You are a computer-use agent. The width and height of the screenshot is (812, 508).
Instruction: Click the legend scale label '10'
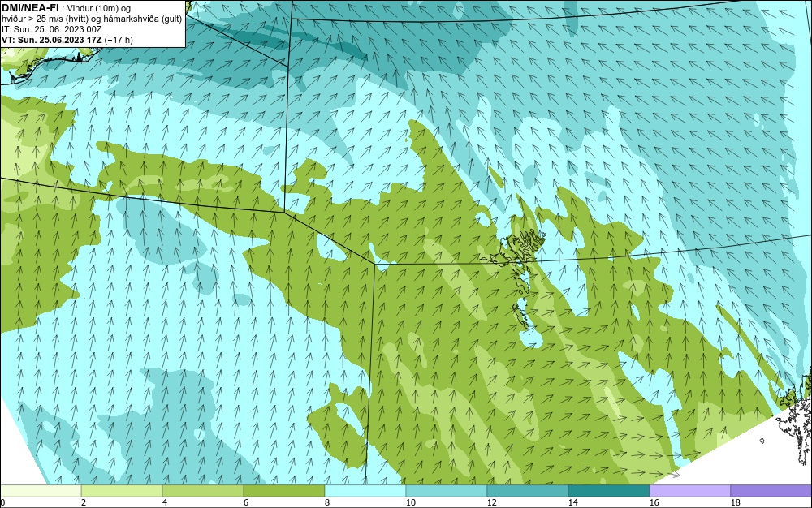click(410, 502)
